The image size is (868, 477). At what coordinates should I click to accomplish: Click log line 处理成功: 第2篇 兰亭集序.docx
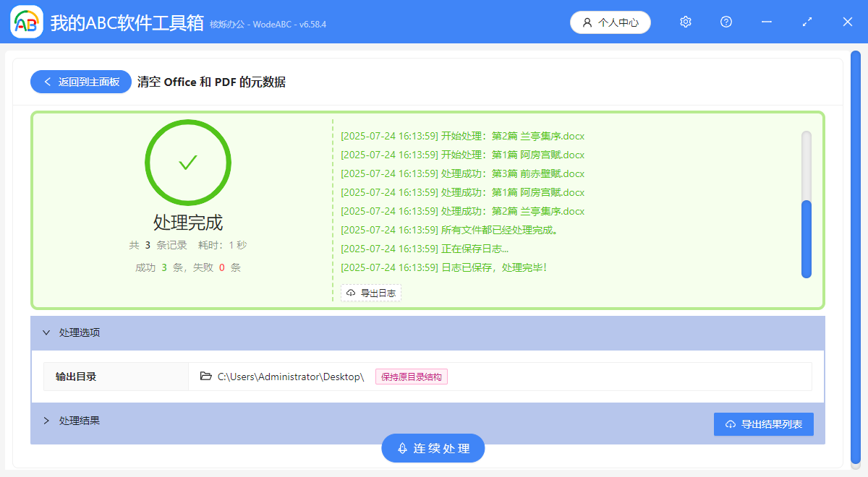point(462,211)
